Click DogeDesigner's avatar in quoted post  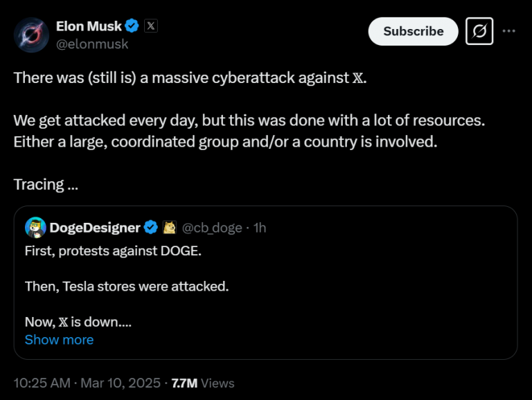tap(35, 227)
